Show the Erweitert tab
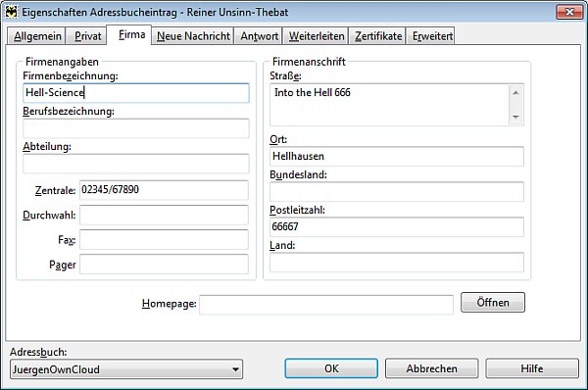Screen dimensions: 588x390 click(431, 36)
